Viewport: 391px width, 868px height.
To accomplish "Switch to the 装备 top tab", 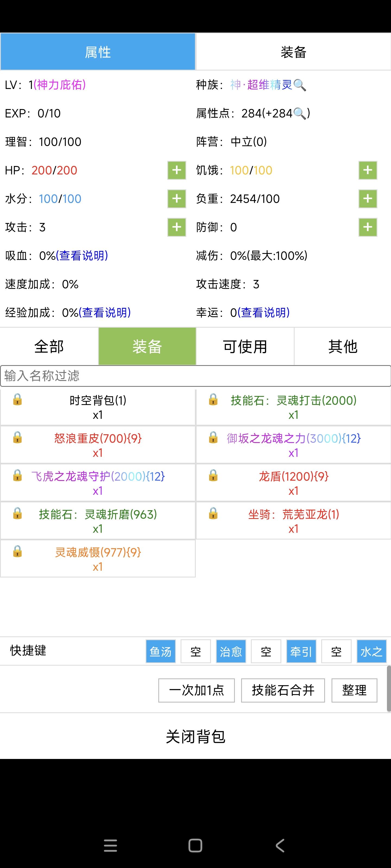I will point(293,52).
